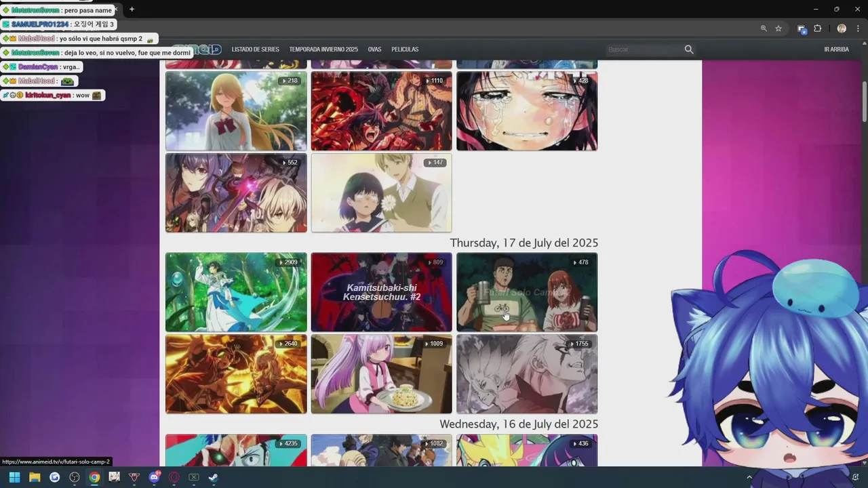868x488 pixels.
Task: Open the anime-girl portrait app in the taskbar
Action: pos(114,477)
